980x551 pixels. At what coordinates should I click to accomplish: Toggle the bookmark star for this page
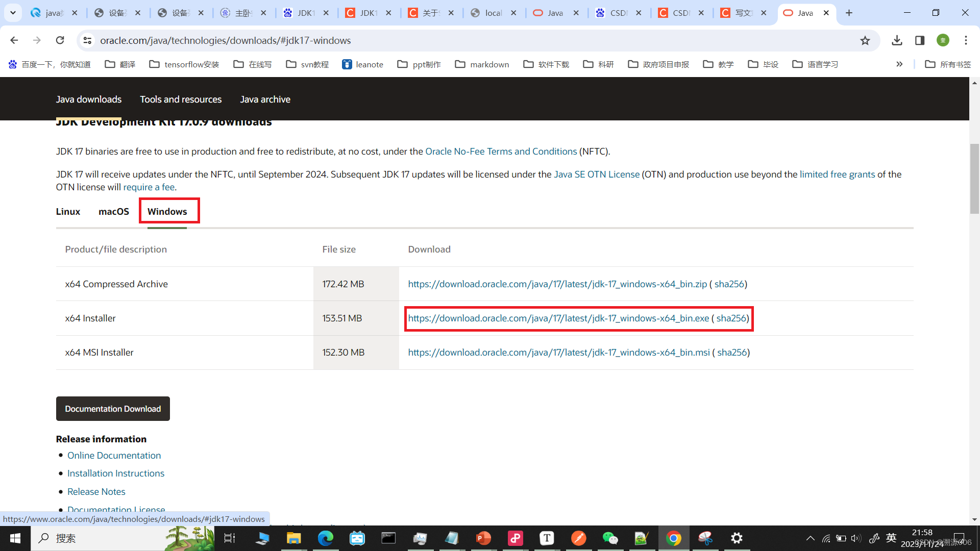tap(865, 40)
